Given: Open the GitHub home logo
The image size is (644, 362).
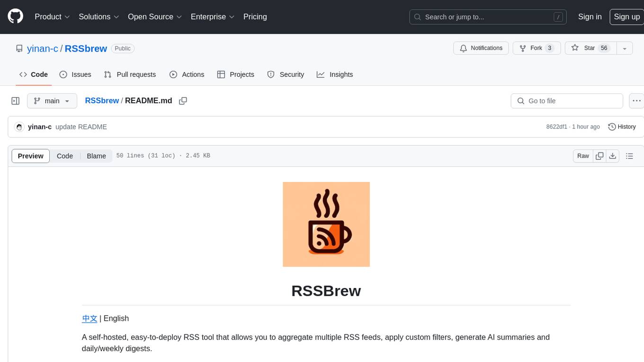Looking at the screenshot, I should point(16,17).
